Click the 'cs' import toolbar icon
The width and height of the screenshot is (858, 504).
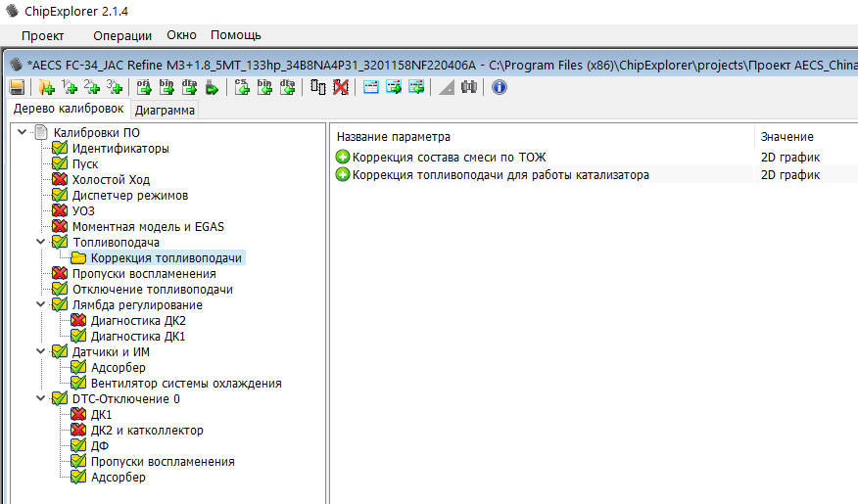[243, 87]
